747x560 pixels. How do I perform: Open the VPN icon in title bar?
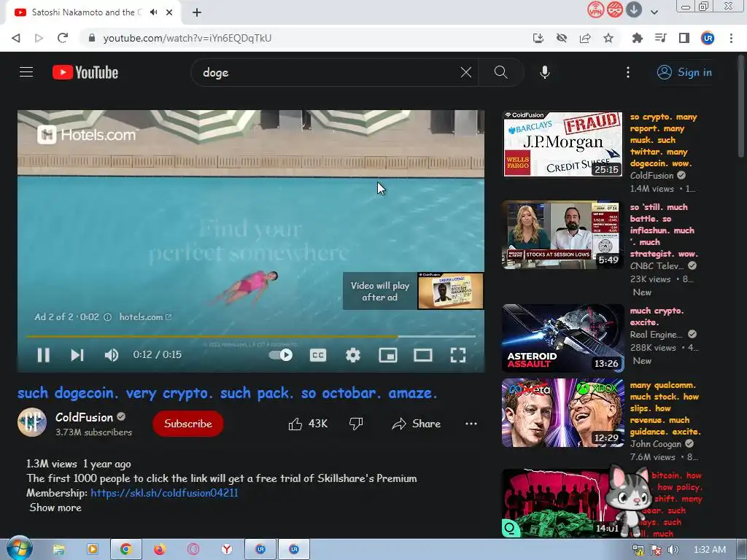[x=595, y=9]
